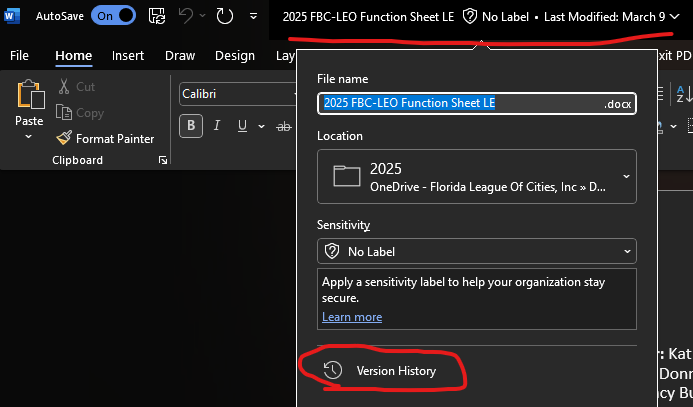
Task: Toggle Italic formatting
Action: pyautogui.click(x=216, y=125)
